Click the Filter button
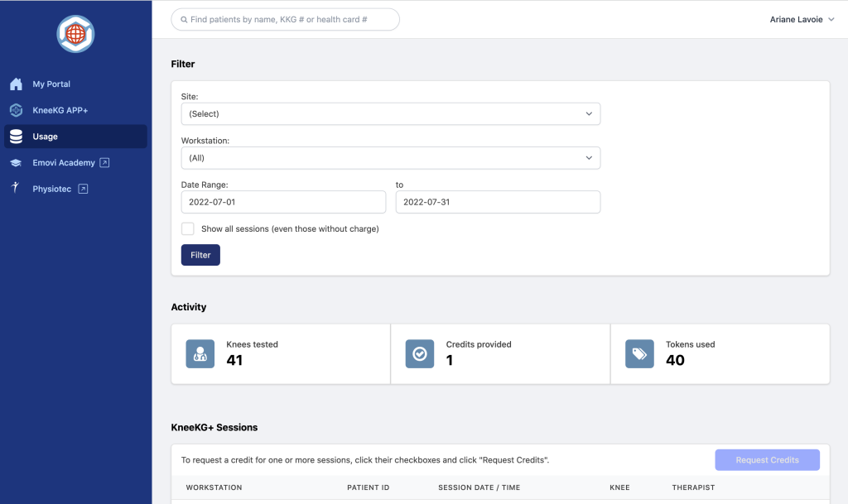Screen dimensions: 848x504 click(200, 255)
